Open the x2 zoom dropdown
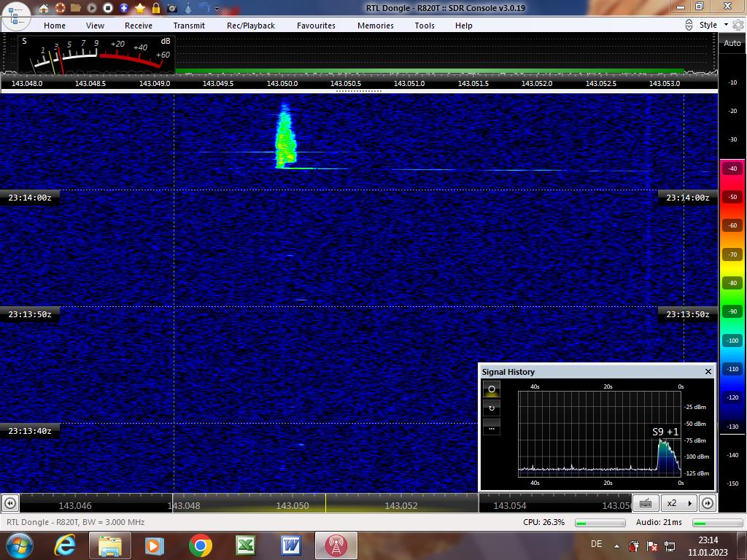The image size is (747, 560). click(679, 503)
